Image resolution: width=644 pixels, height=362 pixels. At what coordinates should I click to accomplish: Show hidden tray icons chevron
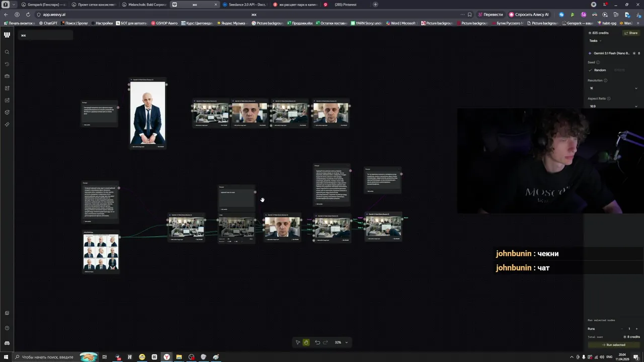pyautogui.click(x=572, y=357)
